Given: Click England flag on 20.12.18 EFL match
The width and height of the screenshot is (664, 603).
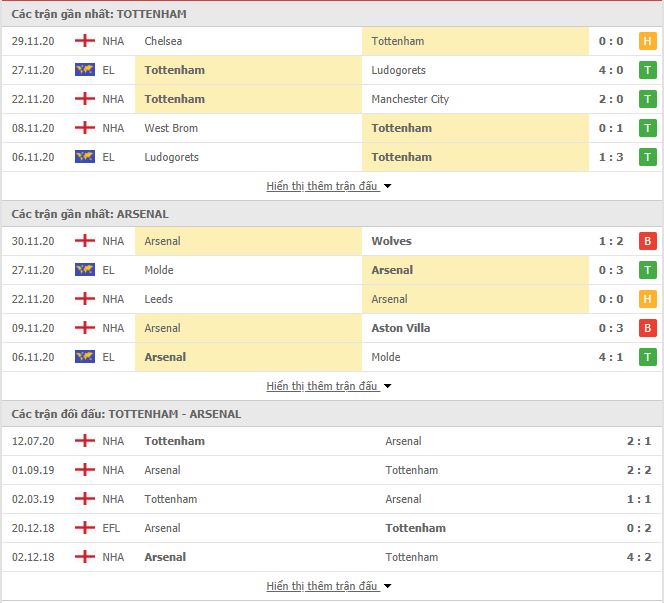Looking at the screenshot, I should coord(85,528).
